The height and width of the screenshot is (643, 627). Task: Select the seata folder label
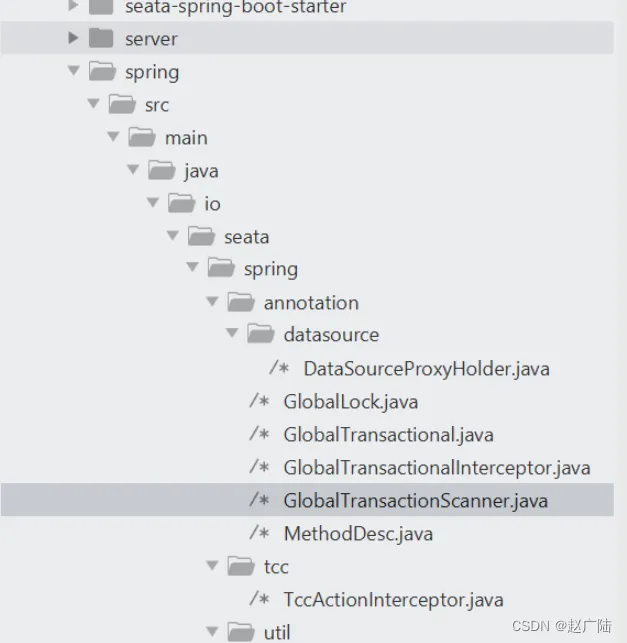(246, 237)
